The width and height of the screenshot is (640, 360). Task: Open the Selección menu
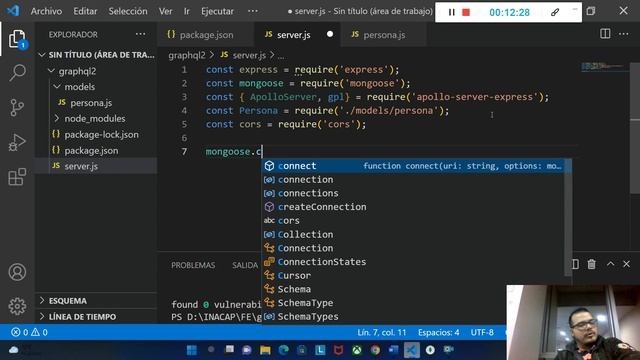[x=128, y=11]
